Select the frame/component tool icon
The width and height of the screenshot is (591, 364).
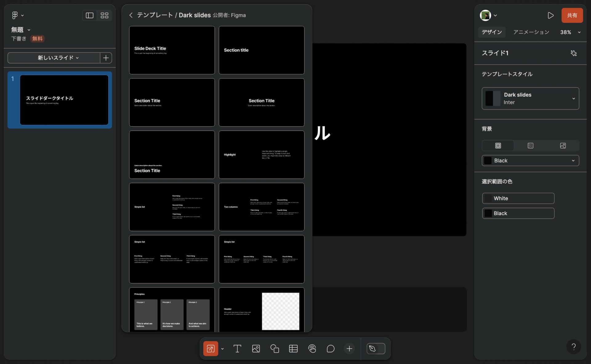point(210,348)
